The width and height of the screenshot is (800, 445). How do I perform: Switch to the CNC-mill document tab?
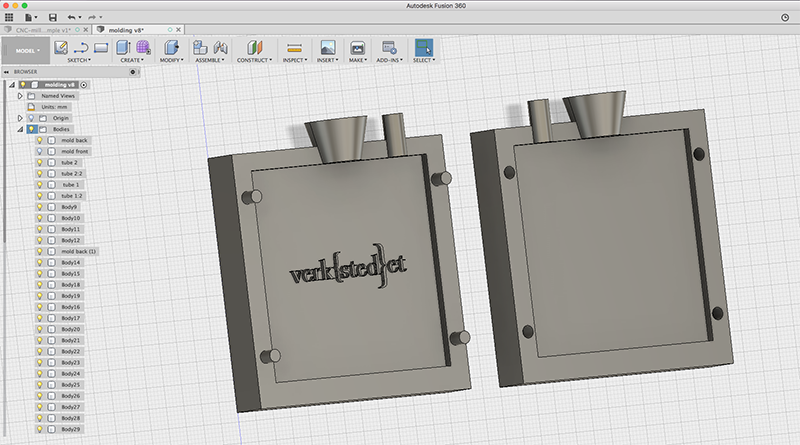(x=43, y=30)
